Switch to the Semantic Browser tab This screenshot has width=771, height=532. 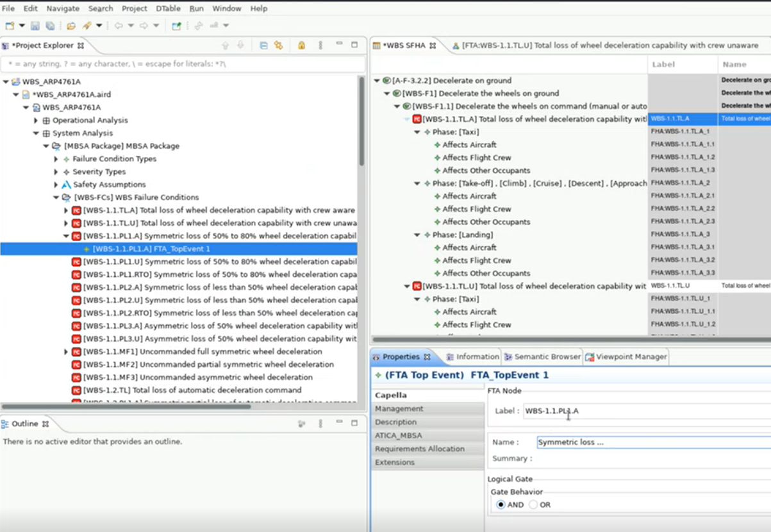[542, 357]
